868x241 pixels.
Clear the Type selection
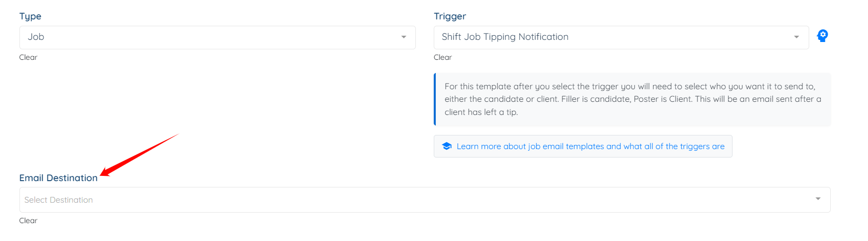[28, 57]
